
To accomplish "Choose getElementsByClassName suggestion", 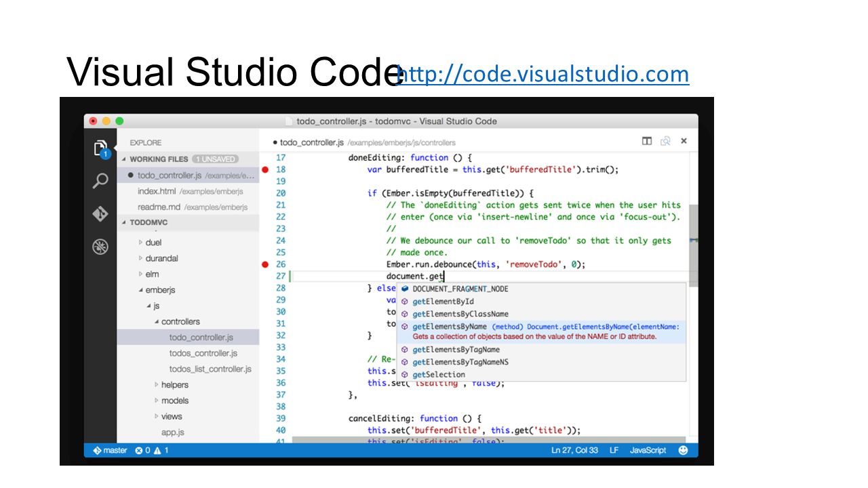I will (x=541, y=314).
